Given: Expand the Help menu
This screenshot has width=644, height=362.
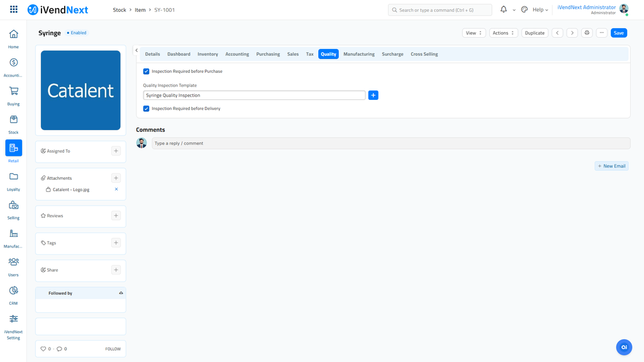Looking at the screenshot, I should [540, 10].
